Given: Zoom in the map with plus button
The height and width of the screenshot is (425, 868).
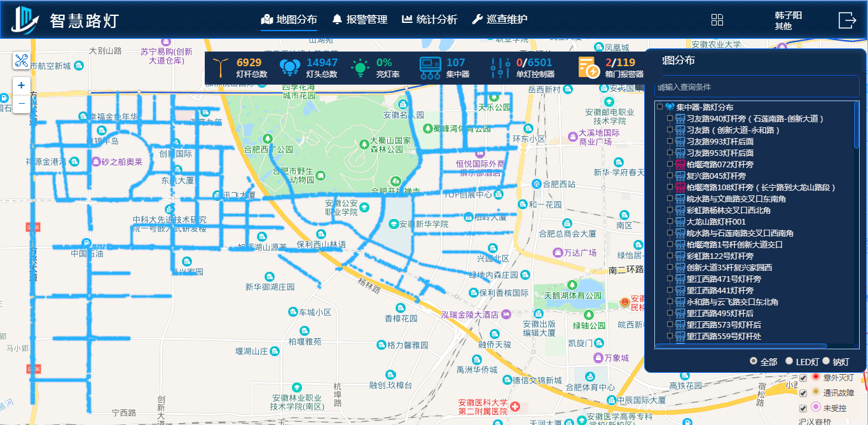Looking at the screenshot, I should tap(21, 85).
